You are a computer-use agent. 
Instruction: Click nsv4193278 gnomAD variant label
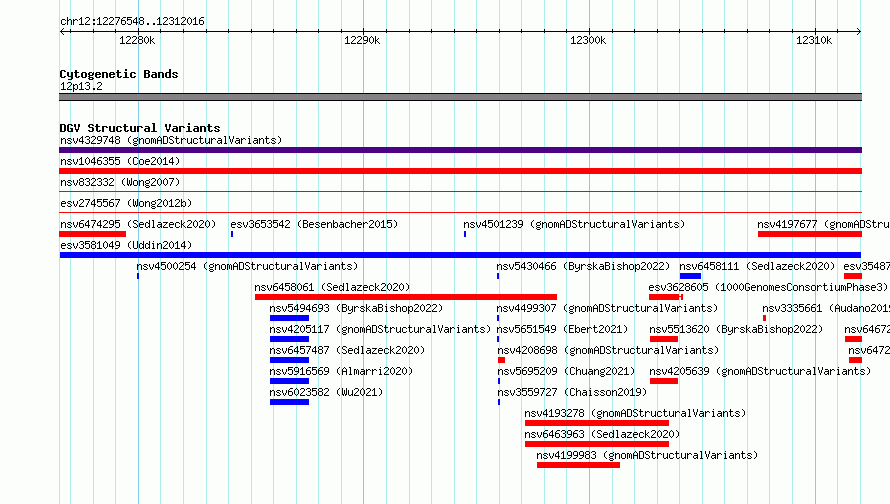click(635, 413)
